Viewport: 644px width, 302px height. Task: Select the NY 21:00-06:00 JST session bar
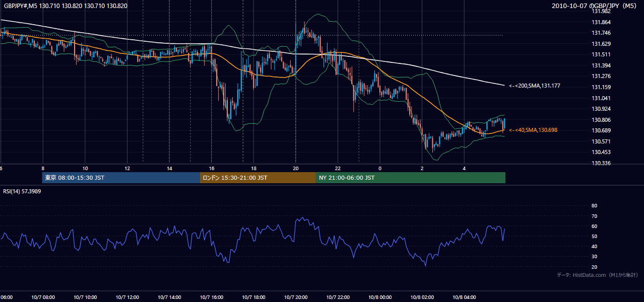(411, 178)
